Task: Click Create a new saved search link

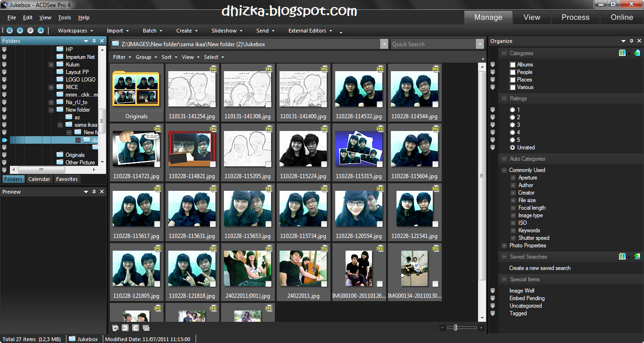Action: tap(540, 268)
